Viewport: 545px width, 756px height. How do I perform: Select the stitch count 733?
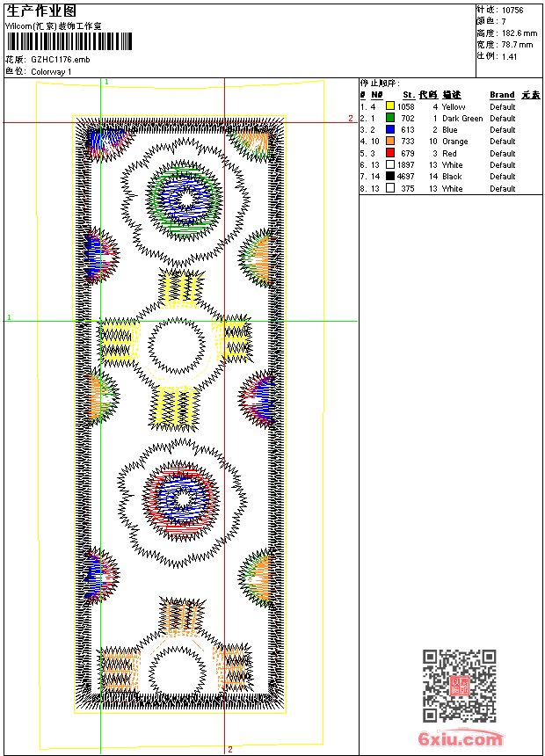(408, 142)
